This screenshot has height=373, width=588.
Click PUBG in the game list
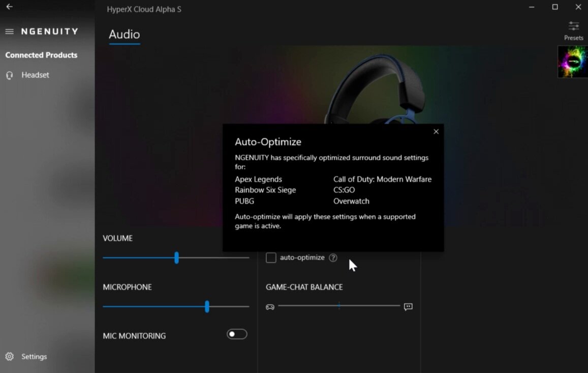(x=244, y=202)
